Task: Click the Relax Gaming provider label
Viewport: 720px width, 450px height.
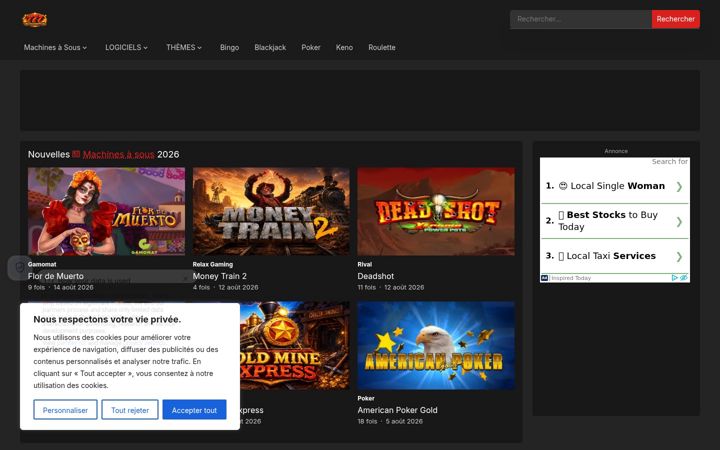Action: point(213,264)
